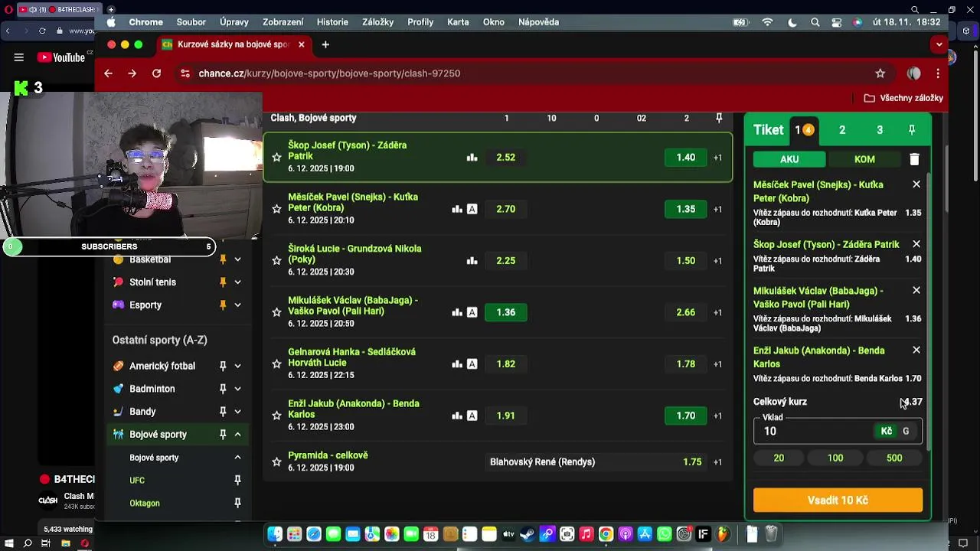980x551 pixels.
Task: Bookmark this page with Chrome star icon
Action: coord(880,73)
